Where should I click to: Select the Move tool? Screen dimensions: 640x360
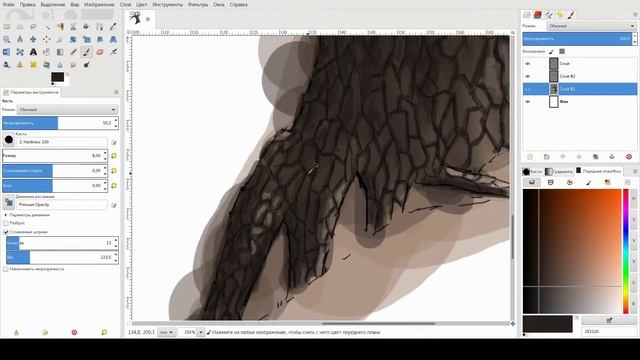(x=33, y=40)
